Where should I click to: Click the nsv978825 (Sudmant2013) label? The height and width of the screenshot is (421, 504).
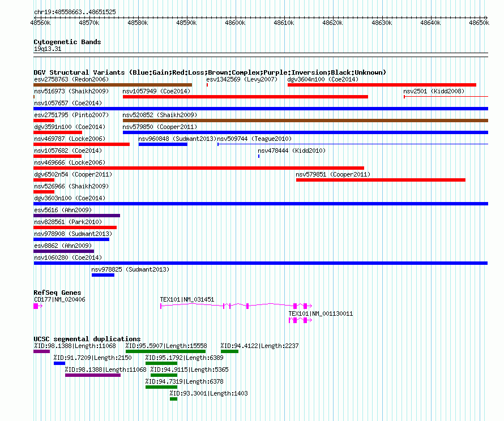pos(130,269)
